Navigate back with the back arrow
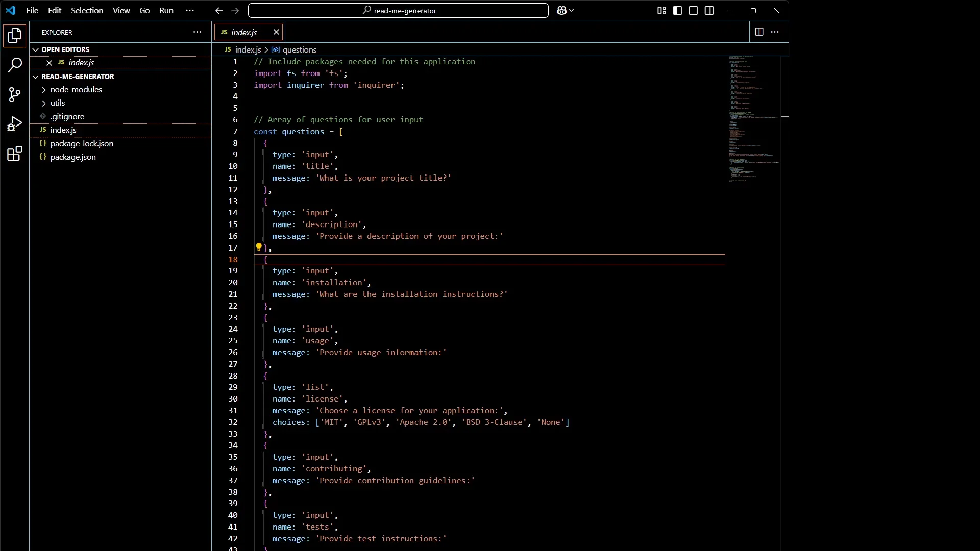980x551 pixels. point(219,11)
